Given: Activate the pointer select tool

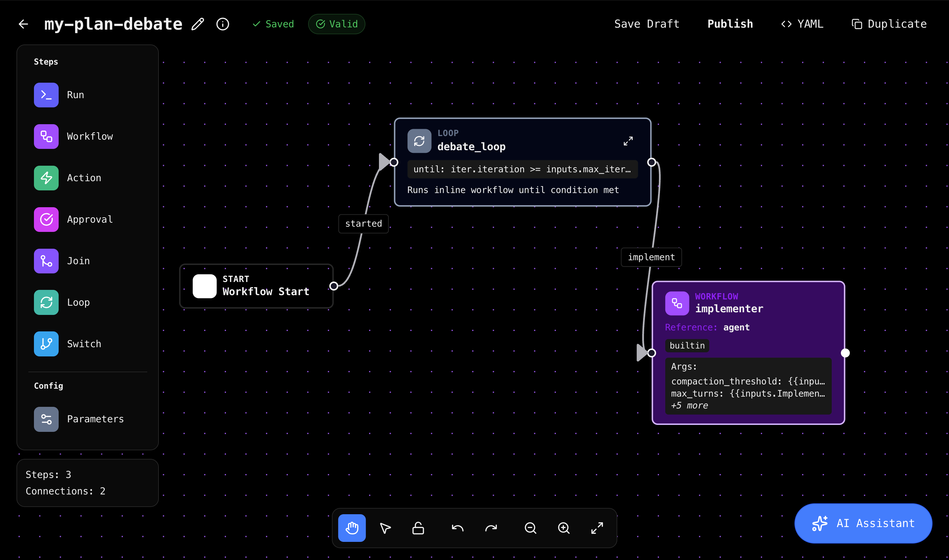Looking at the screenshot, I should [385, 528].
